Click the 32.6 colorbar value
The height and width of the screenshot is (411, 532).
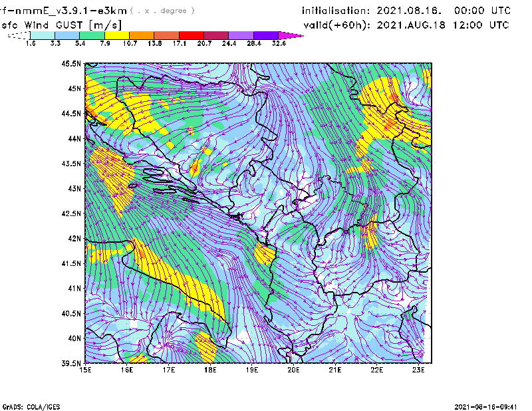(279, 43)
